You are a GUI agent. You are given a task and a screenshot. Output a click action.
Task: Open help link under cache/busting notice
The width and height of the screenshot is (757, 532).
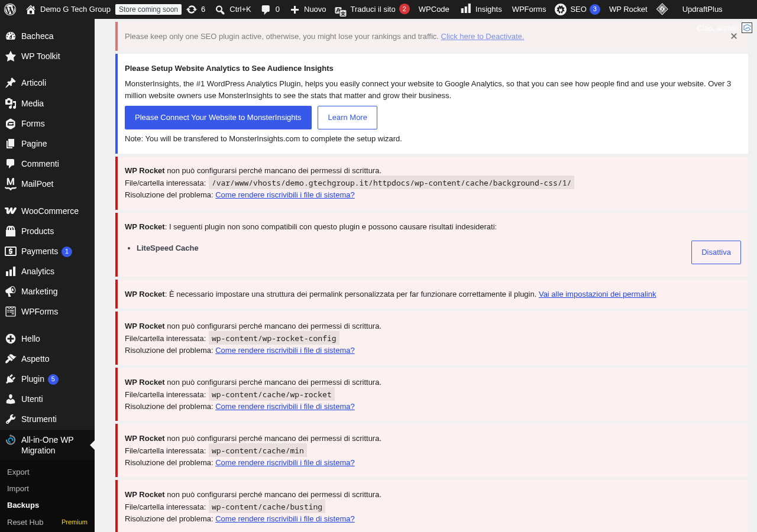tap(285, 518)
